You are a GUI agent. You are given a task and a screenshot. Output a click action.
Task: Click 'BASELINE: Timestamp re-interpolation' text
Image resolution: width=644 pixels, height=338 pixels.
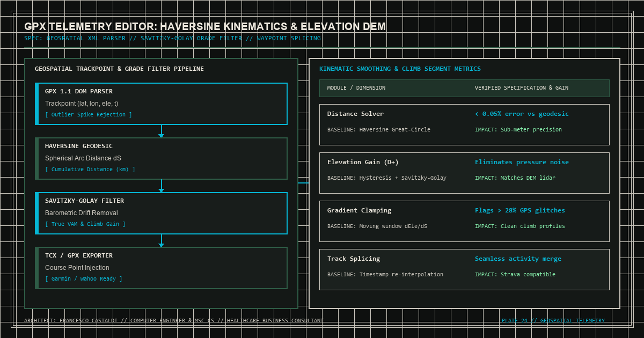pyautogui.click(x=385, y=275)
